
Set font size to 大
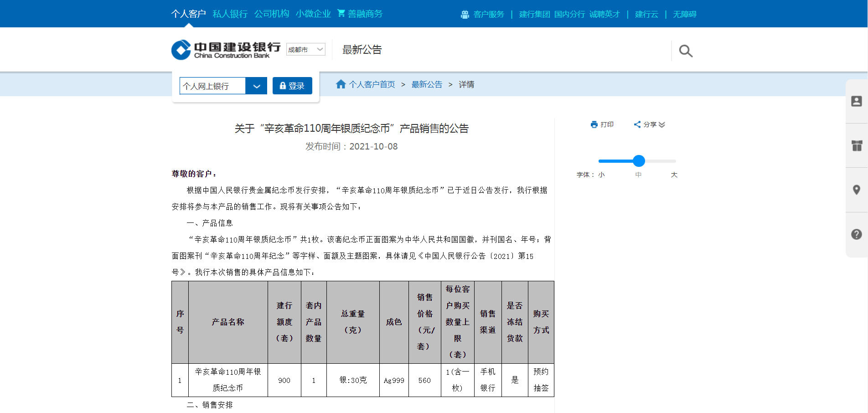point(674,175)
